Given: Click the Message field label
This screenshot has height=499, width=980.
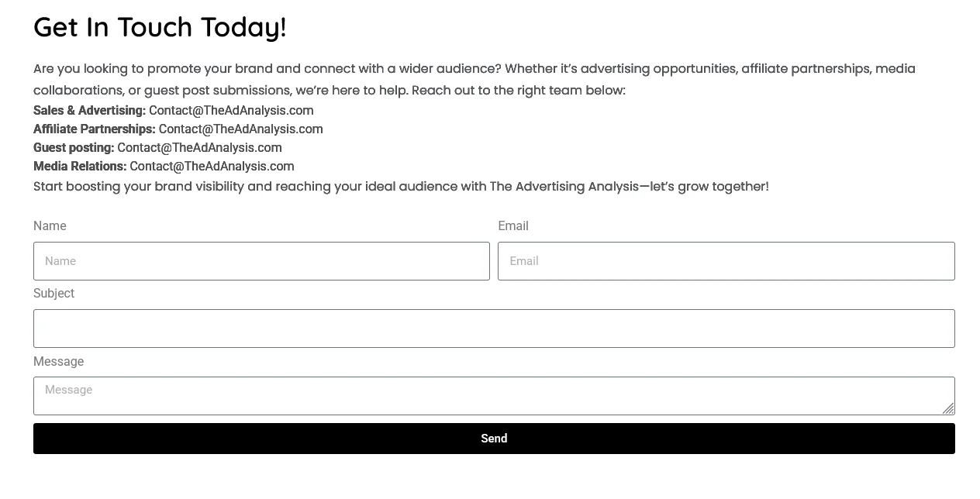Looking at the screenshot, I should [x=58, y=362].
